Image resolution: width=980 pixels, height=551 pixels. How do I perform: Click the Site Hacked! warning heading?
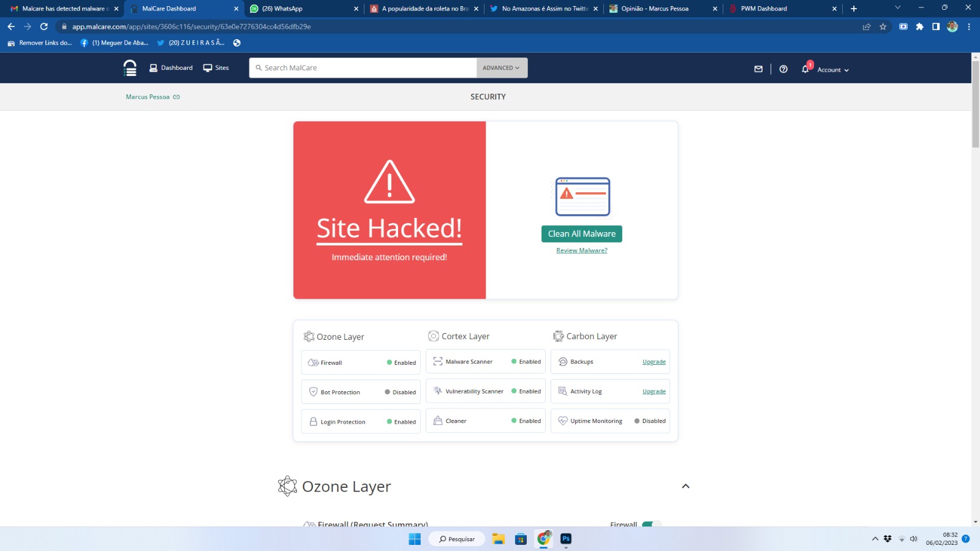tap(390, 228)
